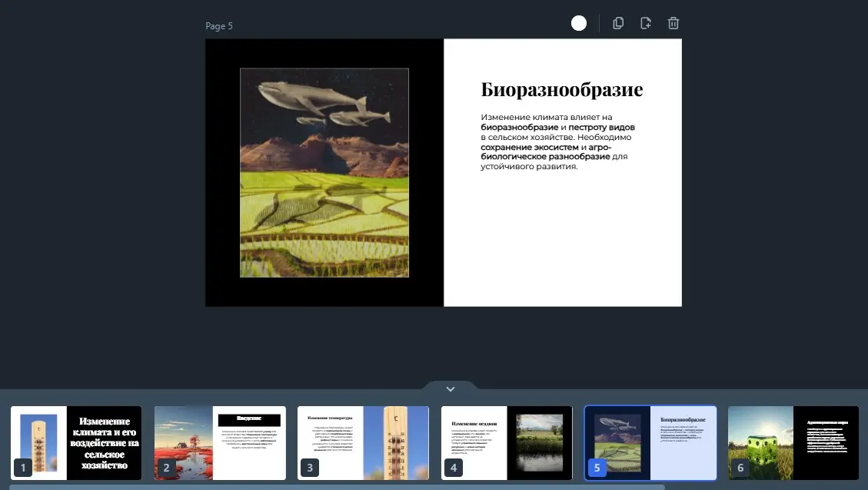
Task: Click the black background left of the whale image
Action: tap(222, 172)
